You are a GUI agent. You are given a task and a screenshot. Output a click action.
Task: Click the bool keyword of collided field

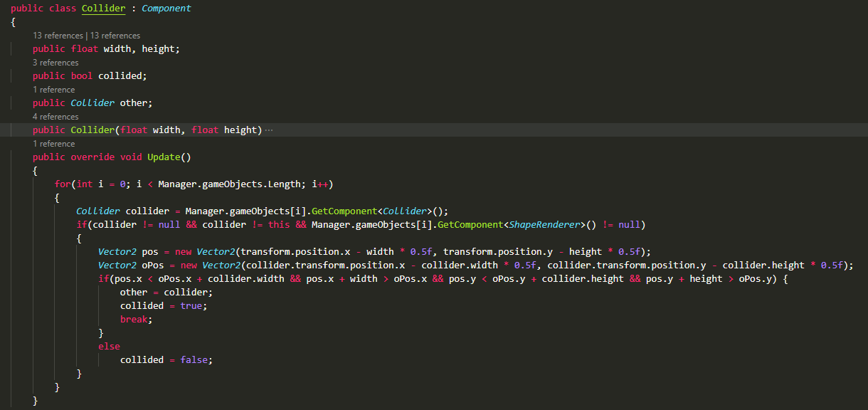click(x=82, y=76)
